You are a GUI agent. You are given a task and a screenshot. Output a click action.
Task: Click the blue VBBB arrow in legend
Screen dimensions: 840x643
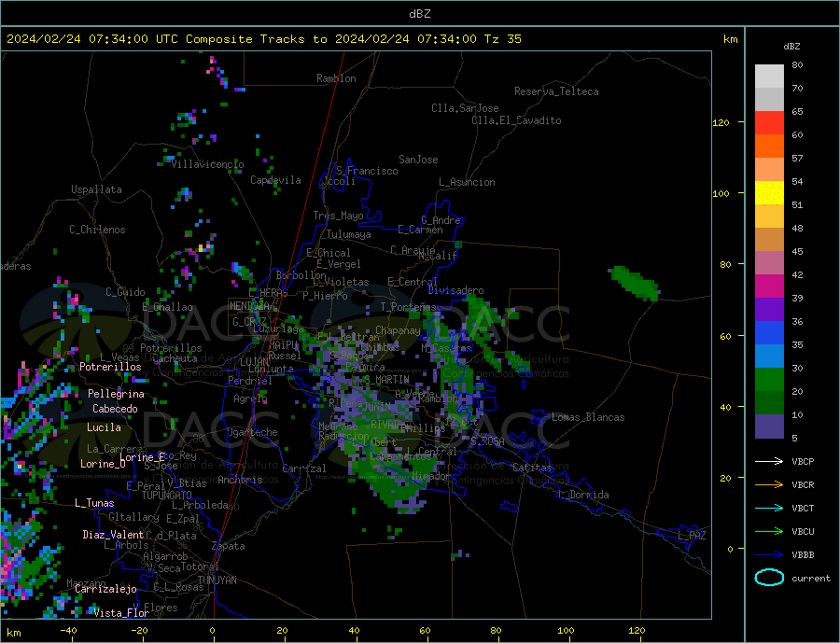[769, 555]
